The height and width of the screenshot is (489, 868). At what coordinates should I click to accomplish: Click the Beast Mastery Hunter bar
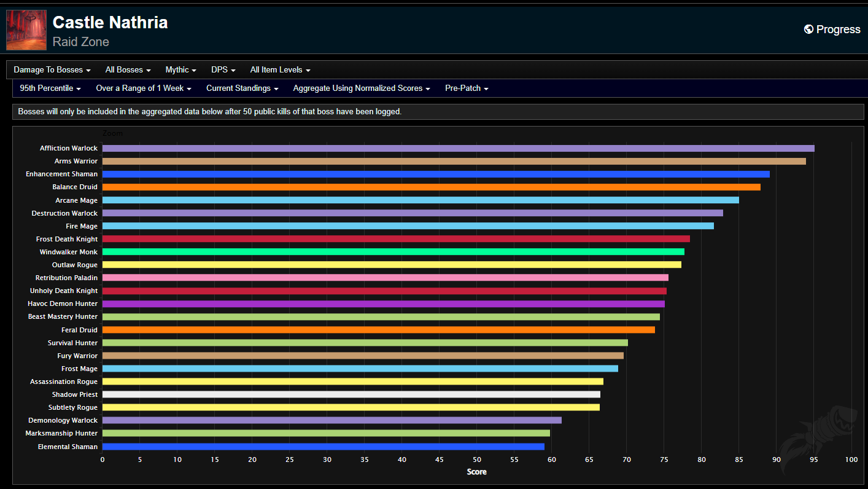(381, 316)
